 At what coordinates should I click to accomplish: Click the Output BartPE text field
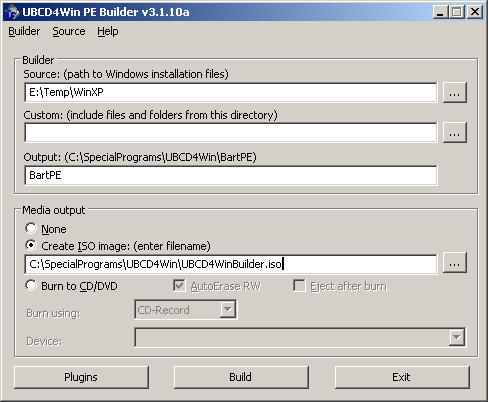[231, 175]
